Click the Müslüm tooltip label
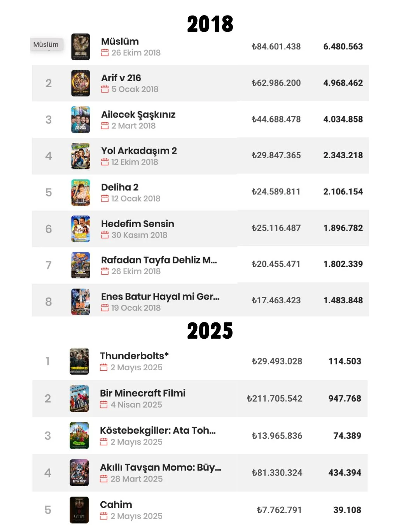 [46, 44]
